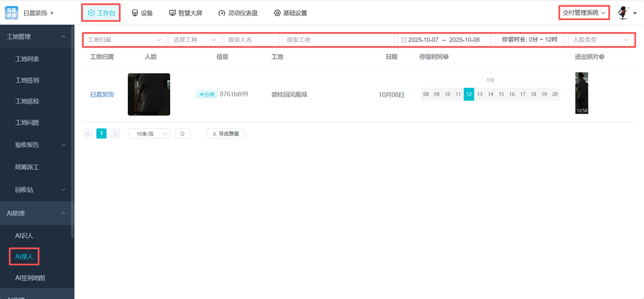The width and height of the screenshot is (644, 299).
Task: Click the calendar icon in date range
Action: [x=404, y=40]
